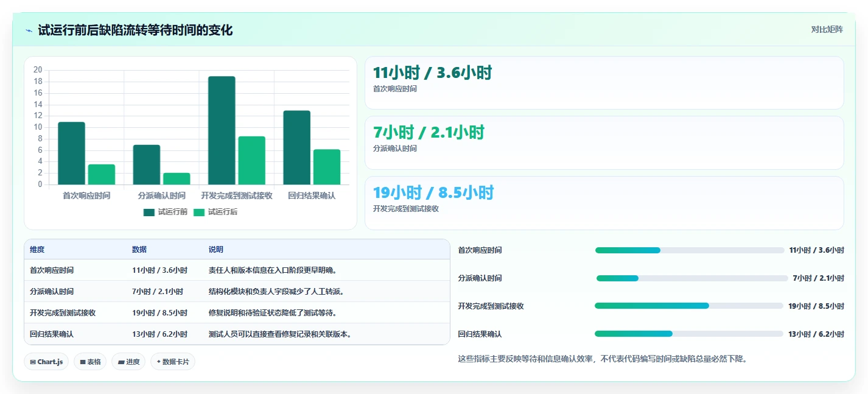The width and height of the screenshot is (868, 394).
Task: Click the 回归结果确认 progress bar
Action: pos(689,334)
